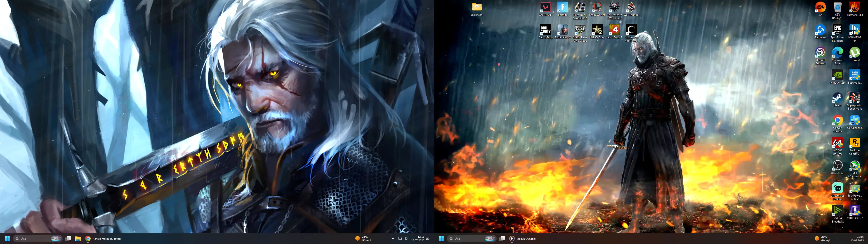Open Start menu on the right monitor taskbar
The height and width of the screenshot is (244, 868).
(441, 239)
